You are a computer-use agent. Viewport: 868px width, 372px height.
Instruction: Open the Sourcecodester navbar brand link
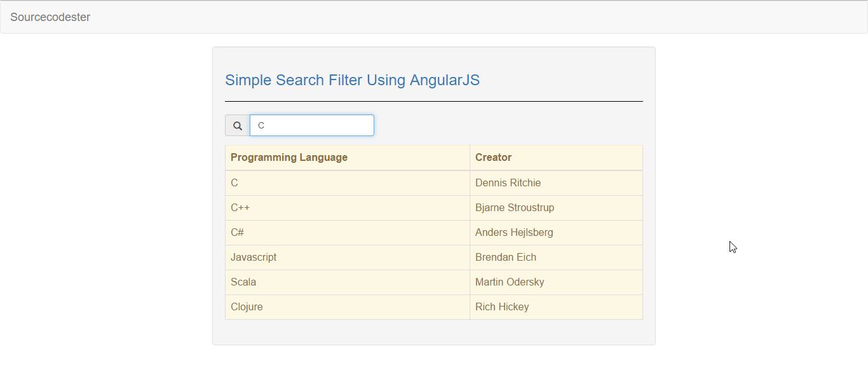pos(50,17)
